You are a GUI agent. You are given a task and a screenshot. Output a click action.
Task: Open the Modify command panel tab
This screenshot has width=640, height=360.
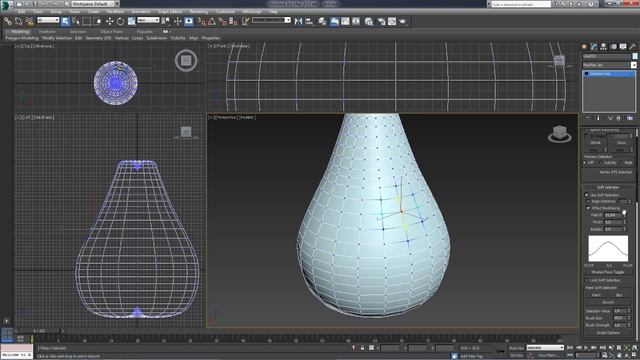[594, 47]
